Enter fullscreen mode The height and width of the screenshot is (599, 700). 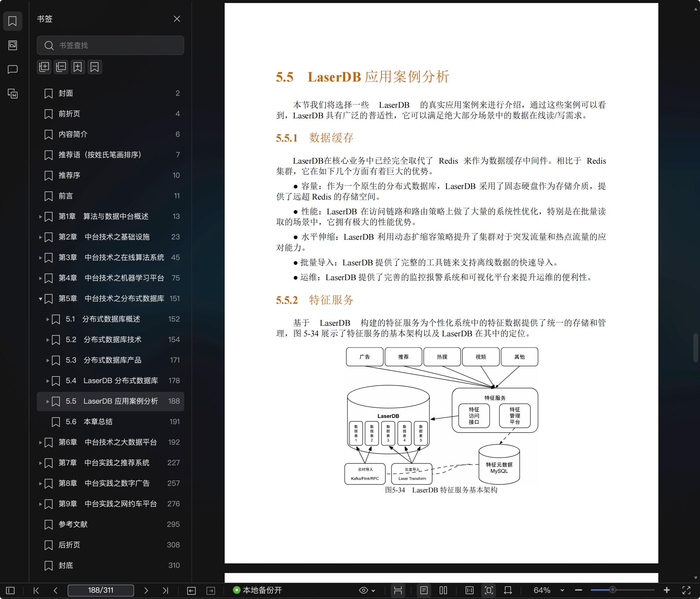pyautogui.click(x=686, y=590)
